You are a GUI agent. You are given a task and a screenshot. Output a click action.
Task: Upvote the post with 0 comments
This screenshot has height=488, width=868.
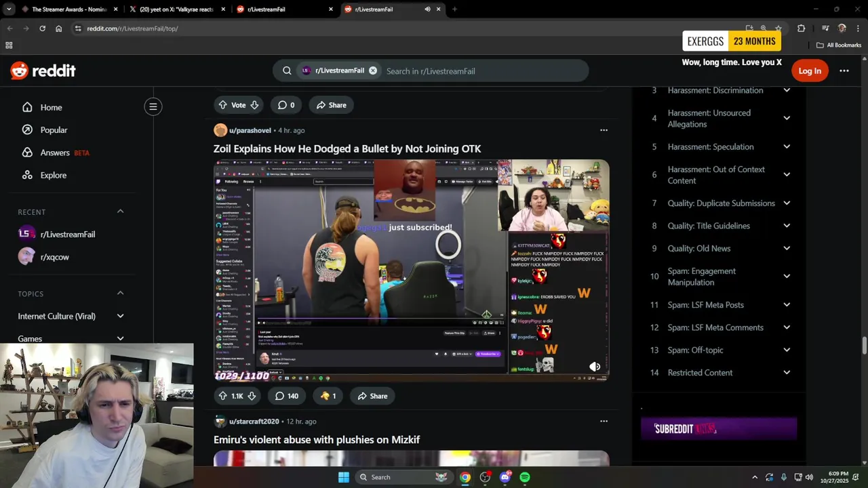point(222,105)
